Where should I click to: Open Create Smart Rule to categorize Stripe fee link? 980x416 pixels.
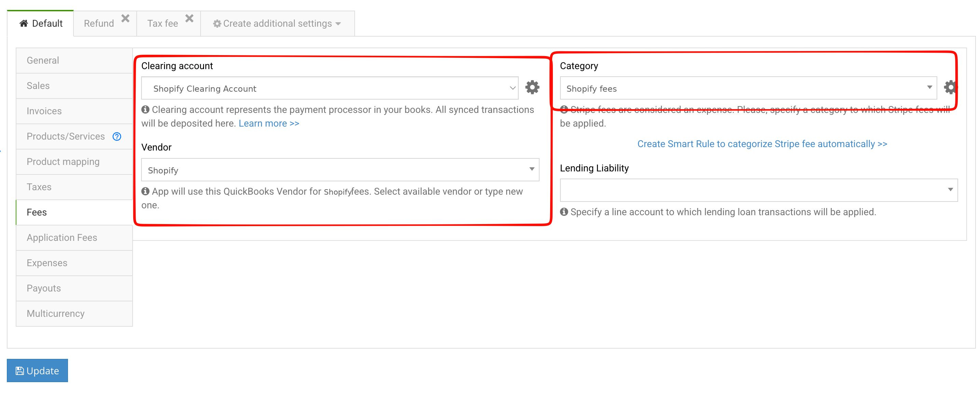click(762, 144)
